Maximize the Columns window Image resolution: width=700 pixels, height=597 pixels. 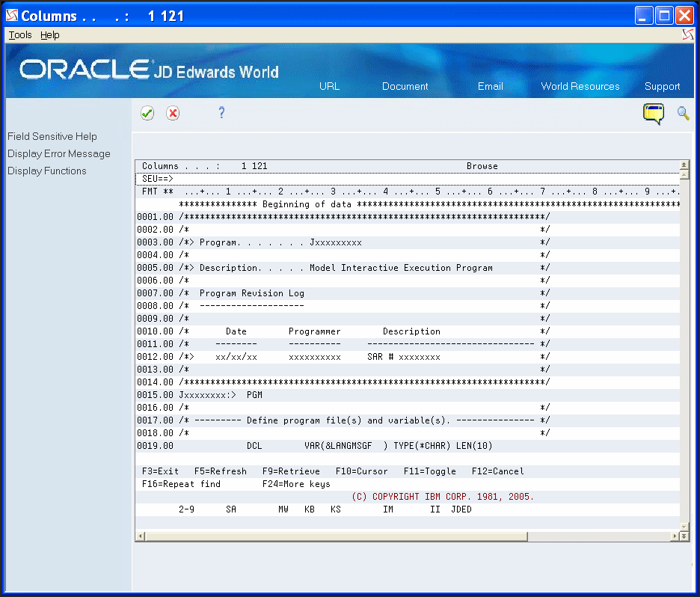pos(664,16)
